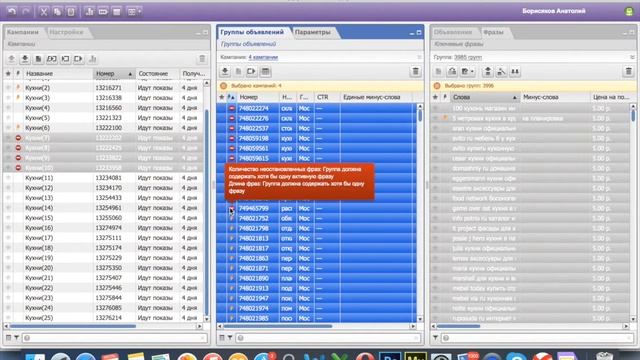Select campaign number 13254961
640x360 pixels.
[109, 208]
